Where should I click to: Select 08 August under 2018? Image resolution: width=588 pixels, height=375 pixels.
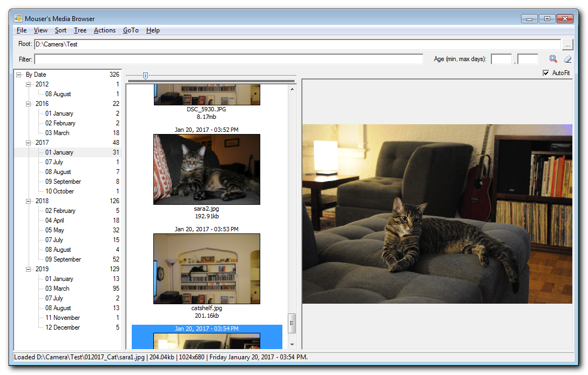pos(58,250)
